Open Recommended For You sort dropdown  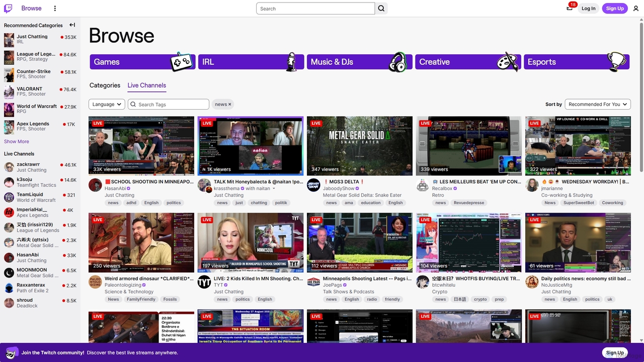598,104
